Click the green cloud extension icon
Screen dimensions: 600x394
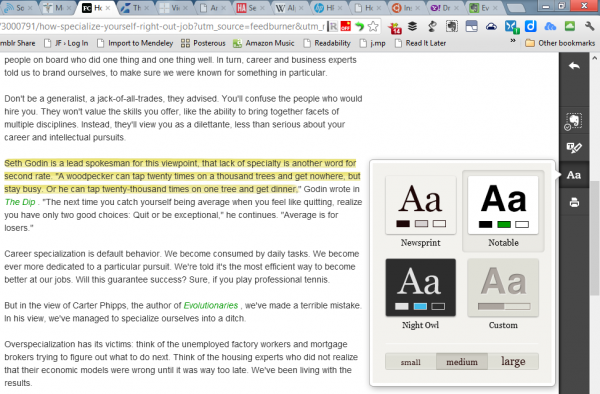pyautogui.click(x=570, y=26)
